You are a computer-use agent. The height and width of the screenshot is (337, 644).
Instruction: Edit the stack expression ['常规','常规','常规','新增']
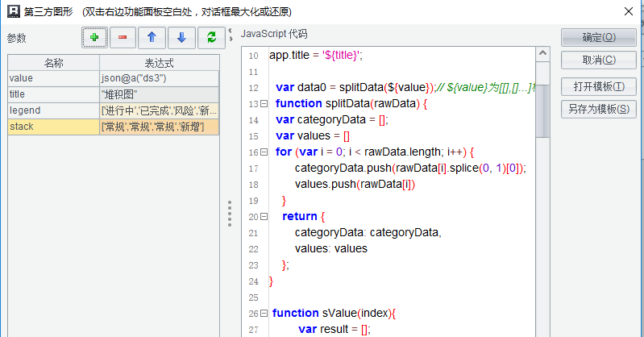(x=160, y=127)
